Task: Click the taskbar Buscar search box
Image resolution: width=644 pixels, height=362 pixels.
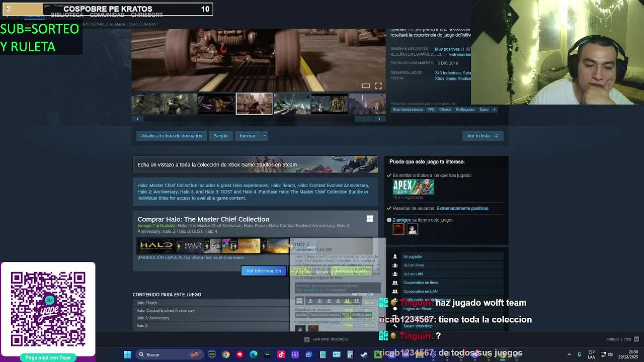Action: point(169,355)
